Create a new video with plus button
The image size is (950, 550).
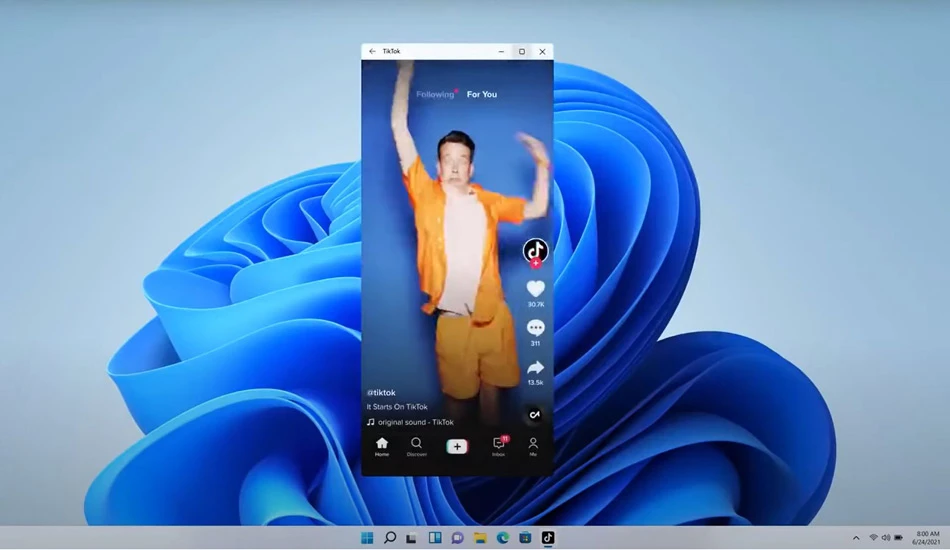pos(457,446)
